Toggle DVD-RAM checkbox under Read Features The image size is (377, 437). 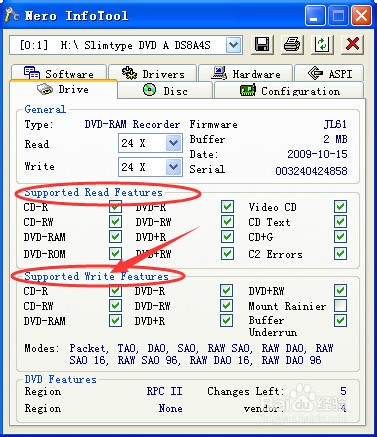coord(115,237)
